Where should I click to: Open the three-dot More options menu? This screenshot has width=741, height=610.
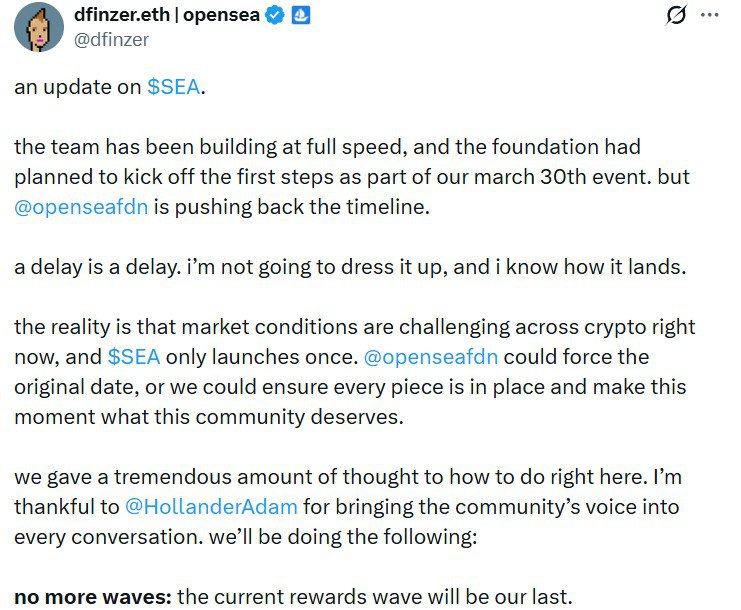(709, 16)
